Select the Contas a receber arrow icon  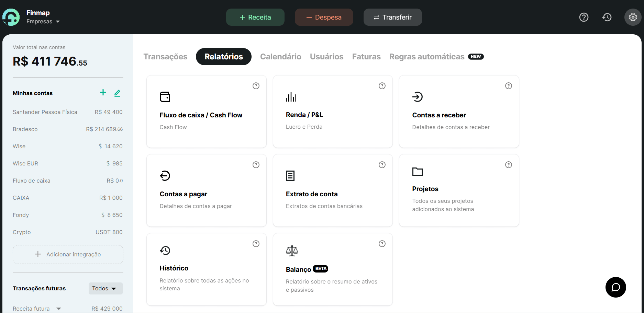418,96
